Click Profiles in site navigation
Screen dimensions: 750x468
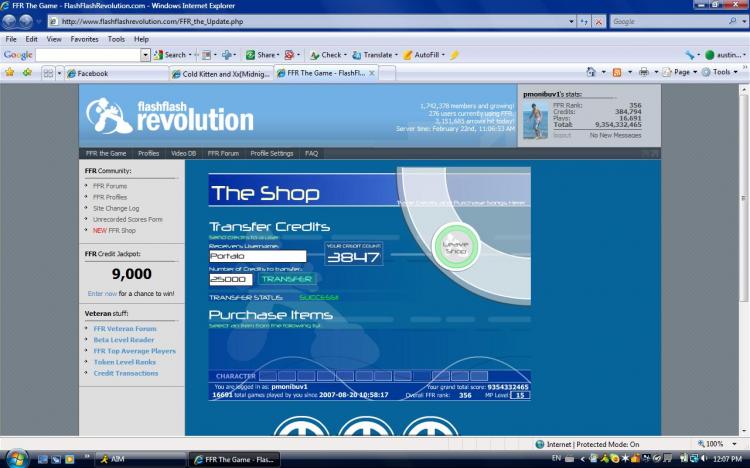[148, 154]
